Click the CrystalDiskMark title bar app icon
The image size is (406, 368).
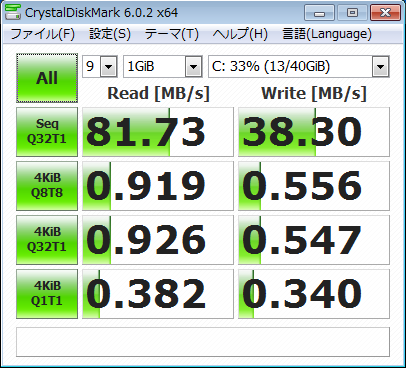pyautogui.click(x=13, y=12)
